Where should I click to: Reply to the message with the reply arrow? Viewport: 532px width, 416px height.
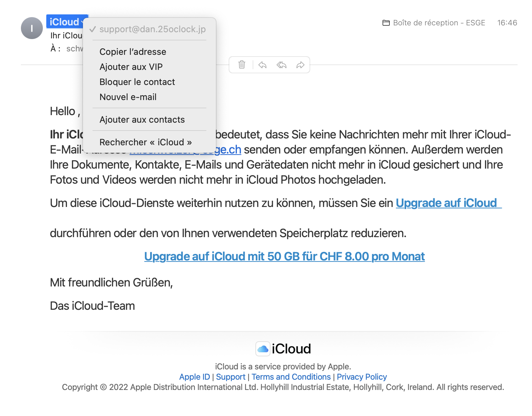[262, 65]
